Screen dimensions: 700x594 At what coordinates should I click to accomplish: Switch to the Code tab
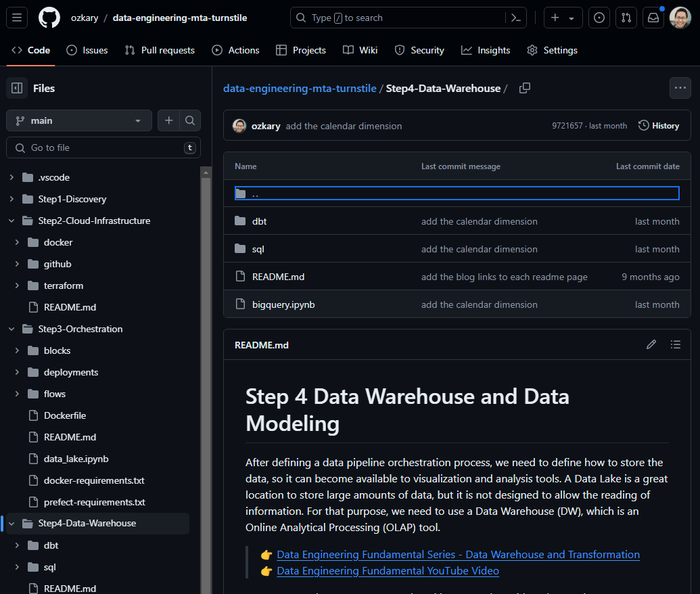(31, 50)
